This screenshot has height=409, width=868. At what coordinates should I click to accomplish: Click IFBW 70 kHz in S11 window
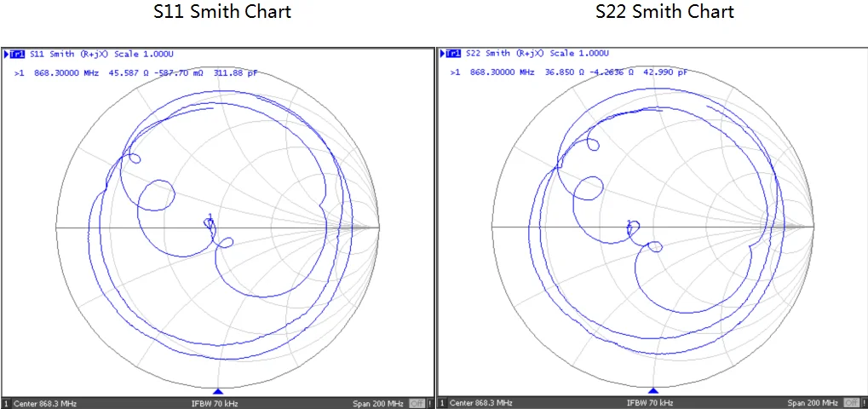coord(215,404)
